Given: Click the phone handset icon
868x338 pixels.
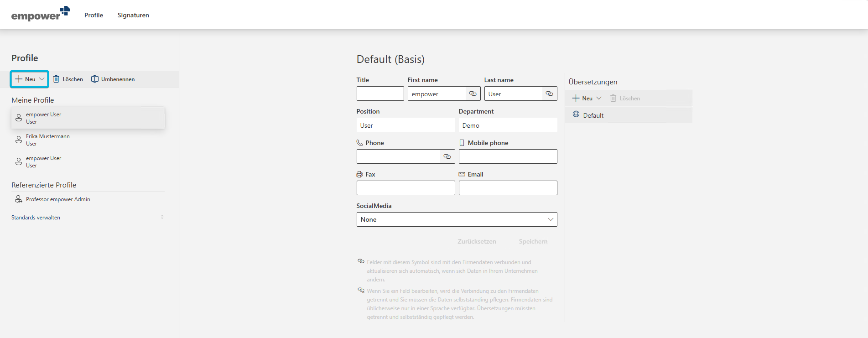Looking at the screenshot, I should tap(359, 142).
